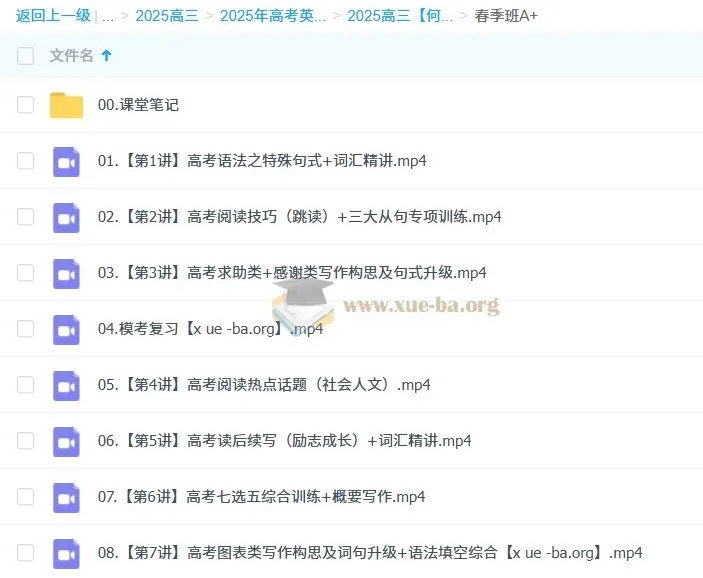Select checkbox for 04.模考复习
The width and height of the screenshot is (703, 578).
[25, 329]
